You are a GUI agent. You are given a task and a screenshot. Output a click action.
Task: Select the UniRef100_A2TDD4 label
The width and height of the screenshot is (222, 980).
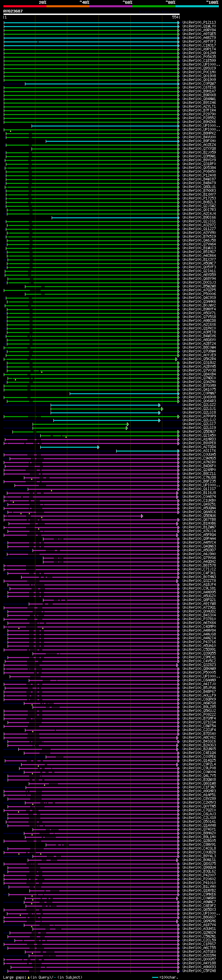point(199,447)
